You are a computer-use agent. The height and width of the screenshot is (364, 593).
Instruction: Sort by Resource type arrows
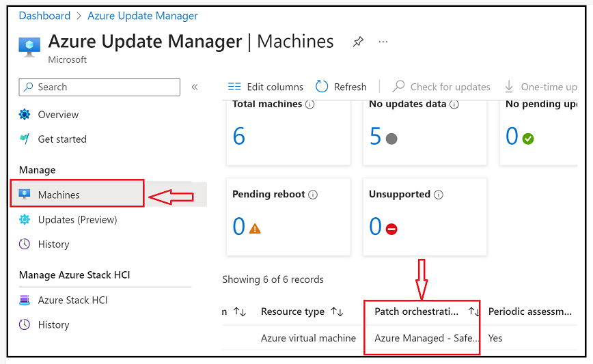pyautogui.click(x=337, y=311)
